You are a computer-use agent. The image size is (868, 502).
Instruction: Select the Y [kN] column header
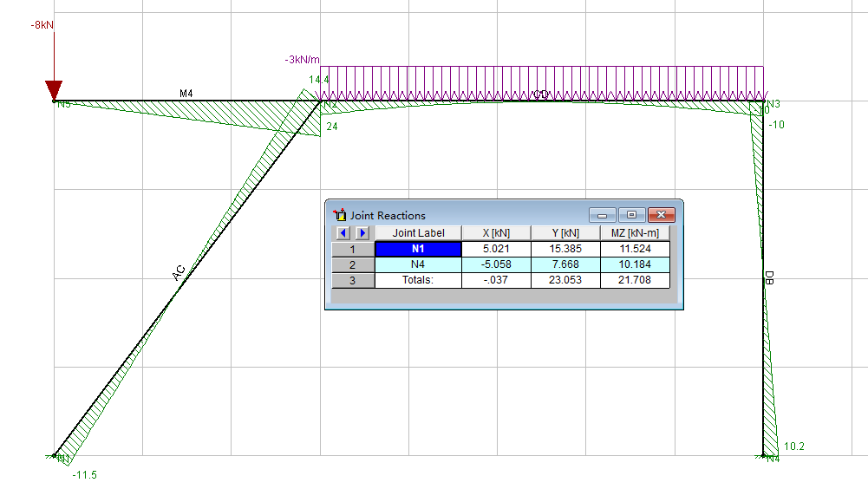[565, 233]
